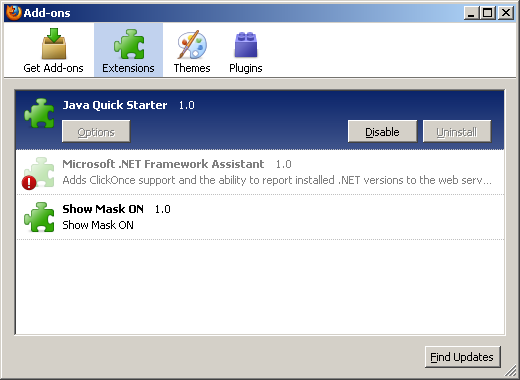520x380 pixels.
Task: Open Themes via the paint palette icon
Action: [192, 44]
